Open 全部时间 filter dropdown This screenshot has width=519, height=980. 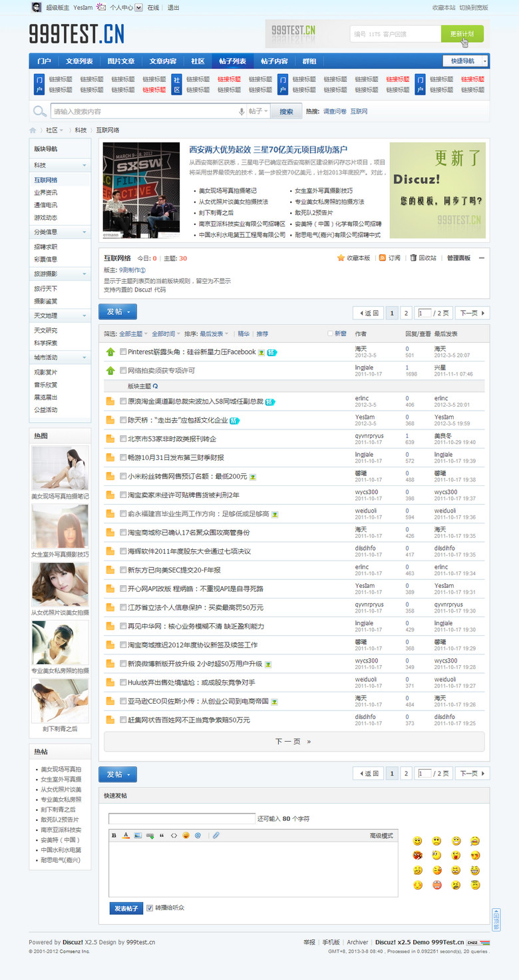click(166, 334)
